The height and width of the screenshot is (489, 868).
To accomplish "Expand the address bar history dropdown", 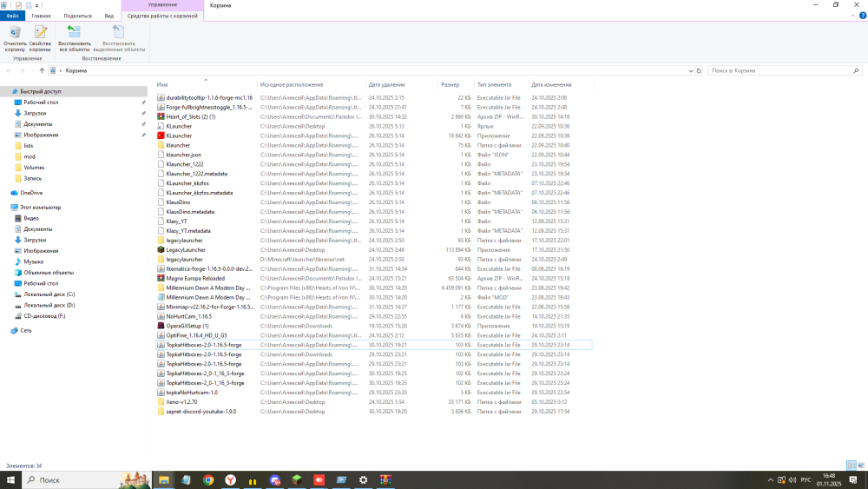I will pyautogui.click(x=690, y=71).
